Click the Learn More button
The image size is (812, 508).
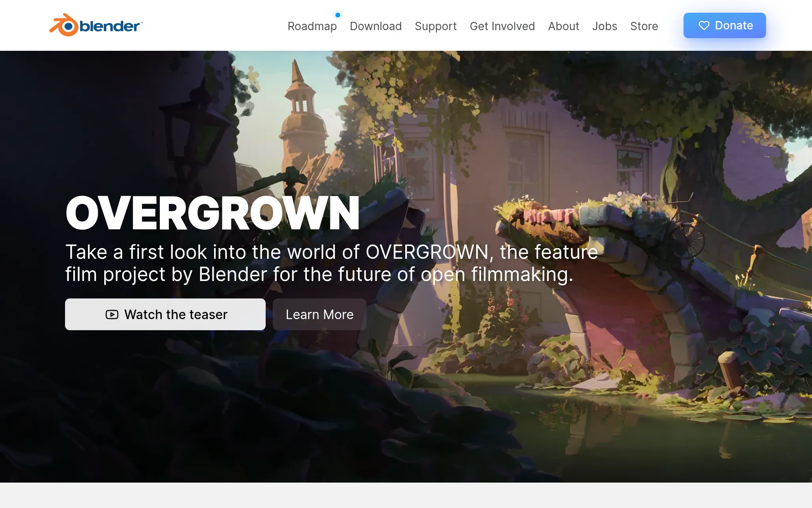coord(319,314)
